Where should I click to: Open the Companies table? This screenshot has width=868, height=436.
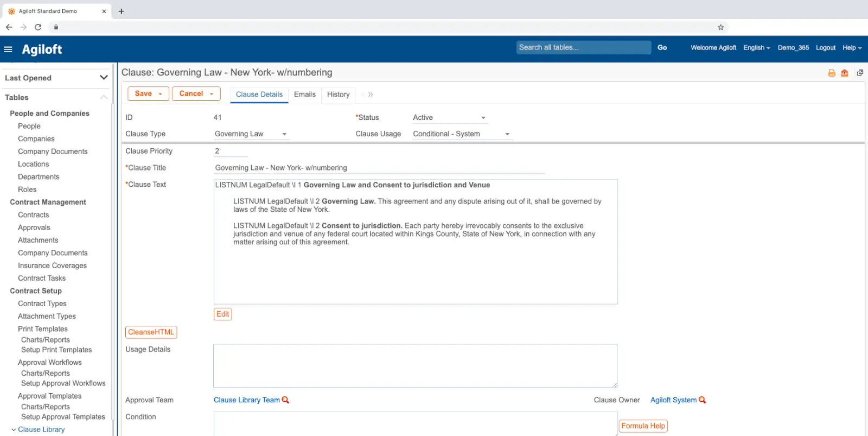click(36, 139)
